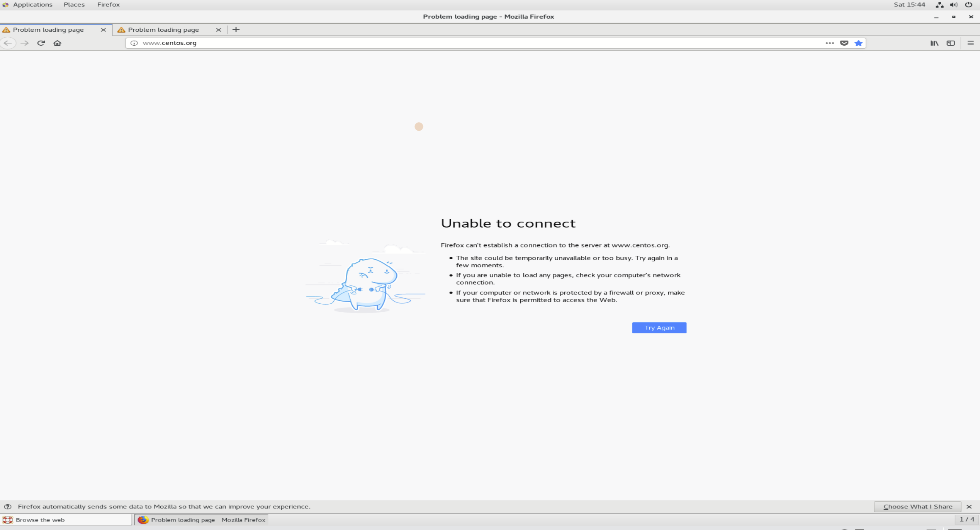980x530 pixels.
Task: Open Choose What I Share settings
Action: [917, 506]
